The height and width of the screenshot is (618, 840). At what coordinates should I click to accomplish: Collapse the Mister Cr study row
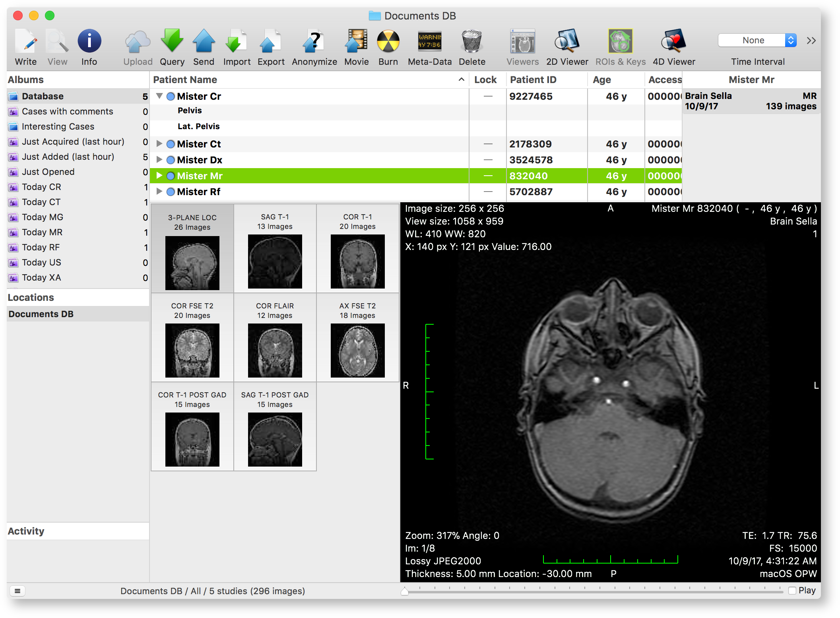point(159,96)
